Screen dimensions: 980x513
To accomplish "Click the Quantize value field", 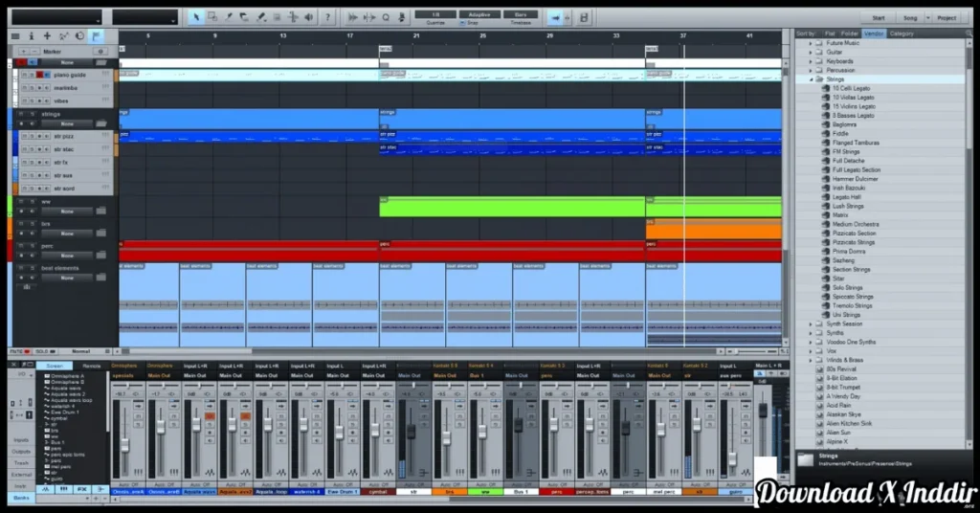I will point(435,14).
